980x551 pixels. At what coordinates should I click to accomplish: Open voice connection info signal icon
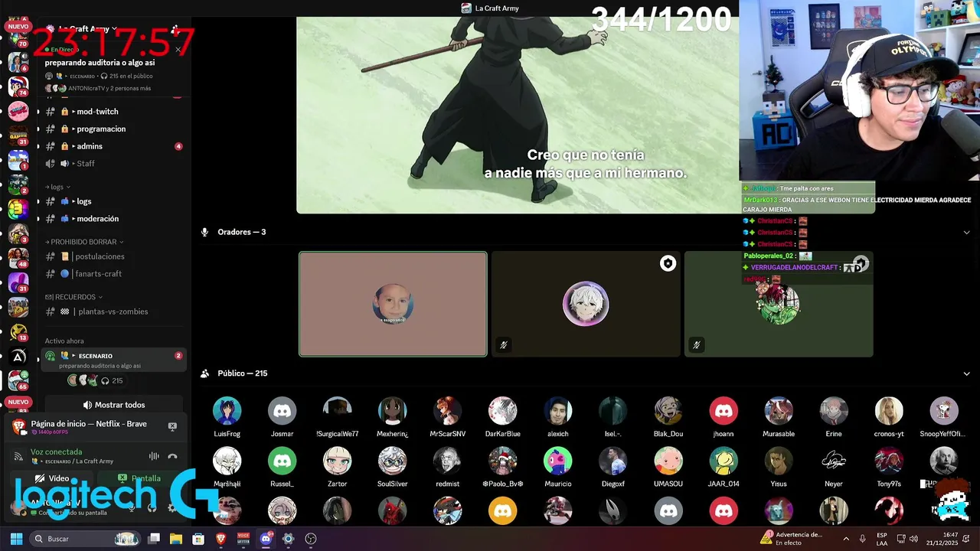pyautogui.click(x=18, y=456)
